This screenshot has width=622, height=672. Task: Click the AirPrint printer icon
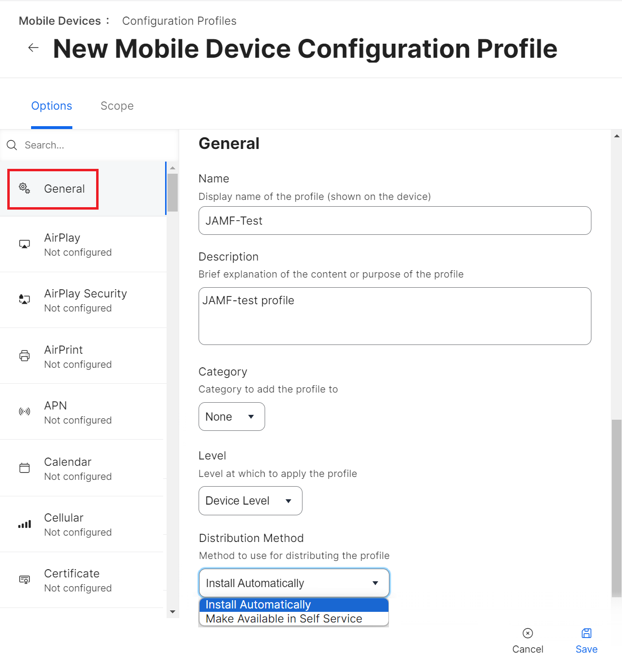click(x=24, y=356)
